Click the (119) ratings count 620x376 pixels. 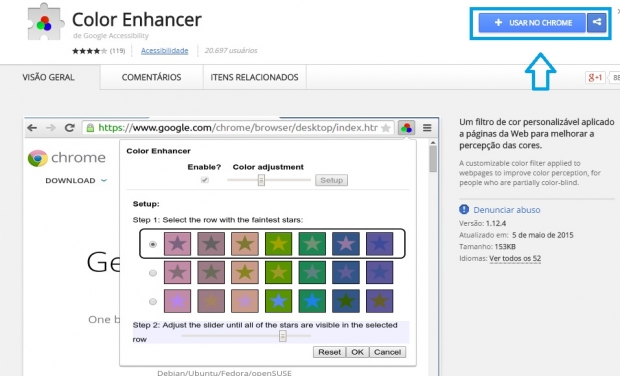[117, 51]
